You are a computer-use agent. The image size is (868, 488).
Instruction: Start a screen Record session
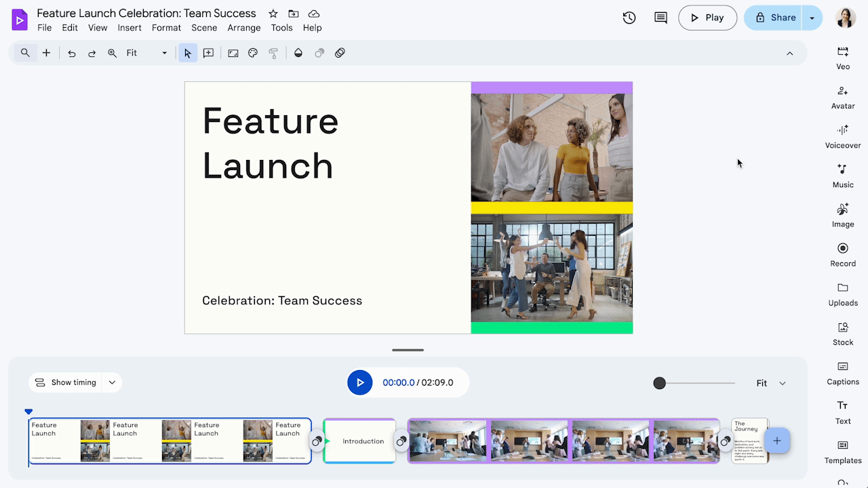[842, 255]
